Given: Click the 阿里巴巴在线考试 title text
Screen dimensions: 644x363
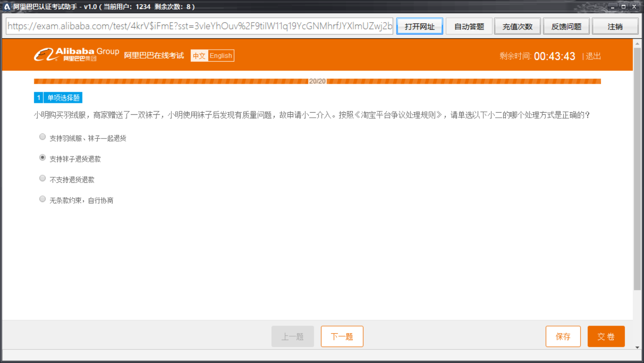Looking at the screenshot, I should [154, 56].
